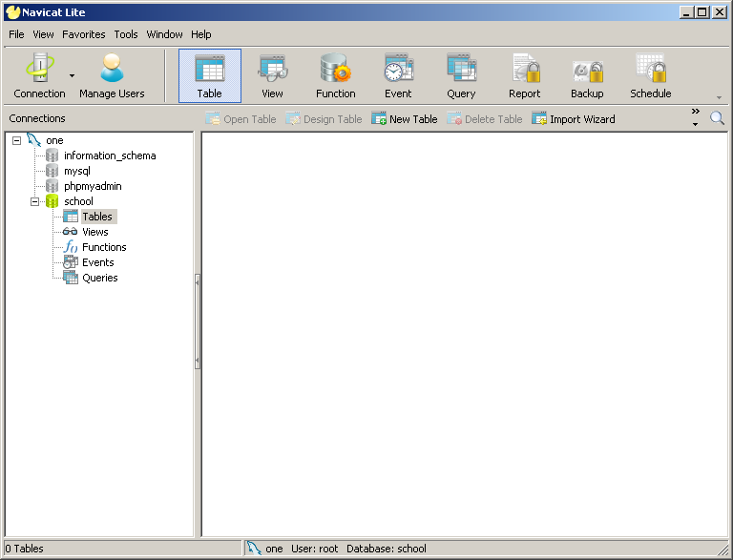The height and width of the screenshot is (560, 733).
Task: Select Queries under school
Action: point(100,278)
